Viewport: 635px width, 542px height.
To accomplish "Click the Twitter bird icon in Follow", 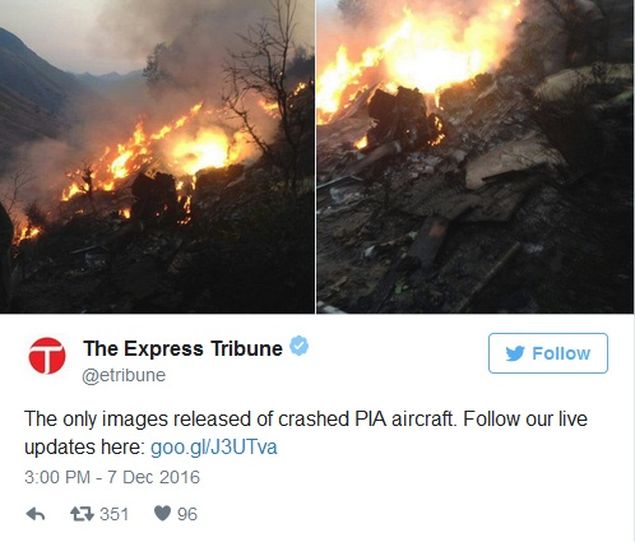I will click(515, 353).
